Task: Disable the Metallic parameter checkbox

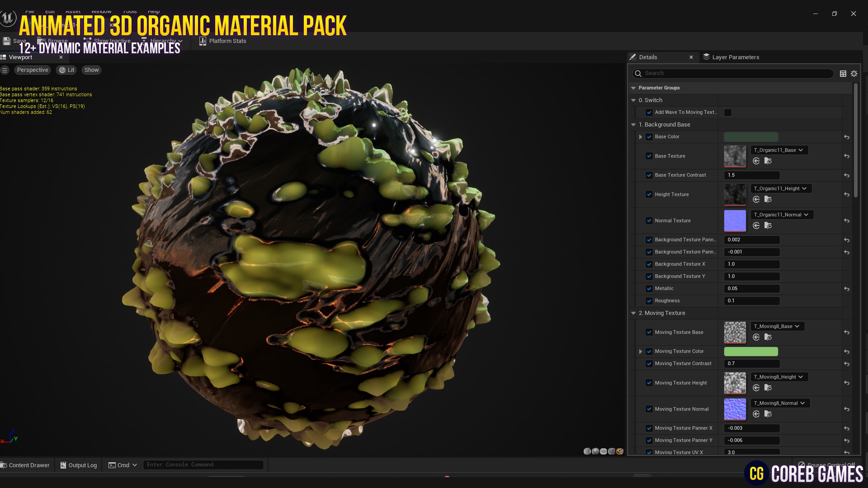Action: 650,288
